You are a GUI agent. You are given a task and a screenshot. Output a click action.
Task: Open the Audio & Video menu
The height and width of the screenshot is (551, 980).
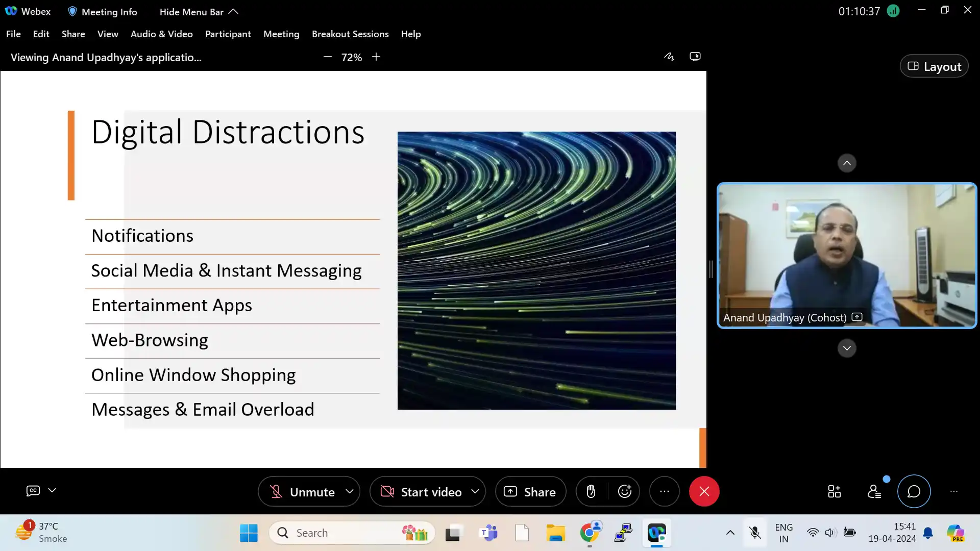tap(162, 34)
